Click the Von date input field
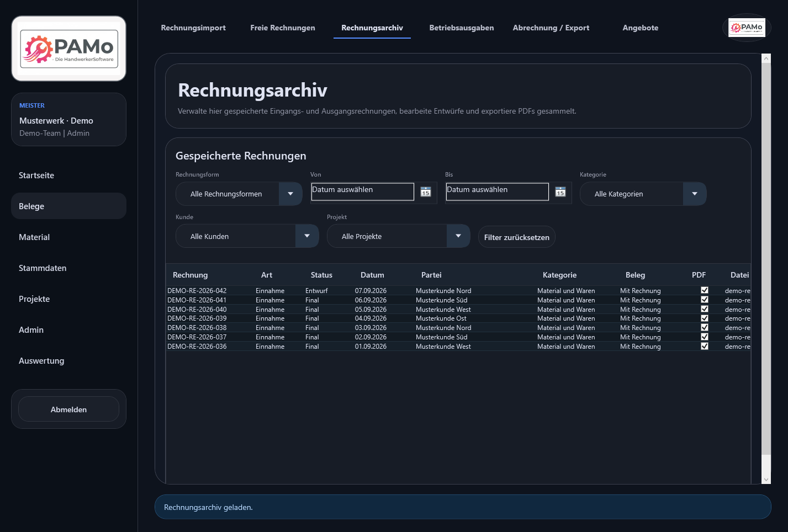The image size is (788, 532). click(x=363, y=191)
